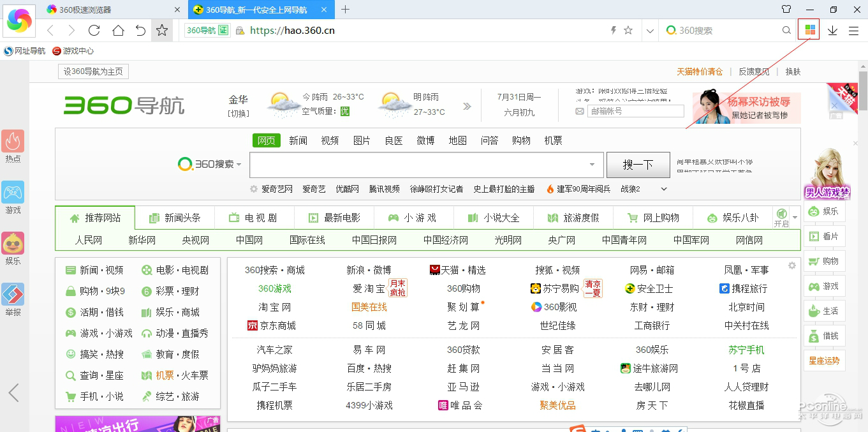Select 视频 search tab
Image resolution: width=868 pixels, height=432 pixels.
(330, 140)
